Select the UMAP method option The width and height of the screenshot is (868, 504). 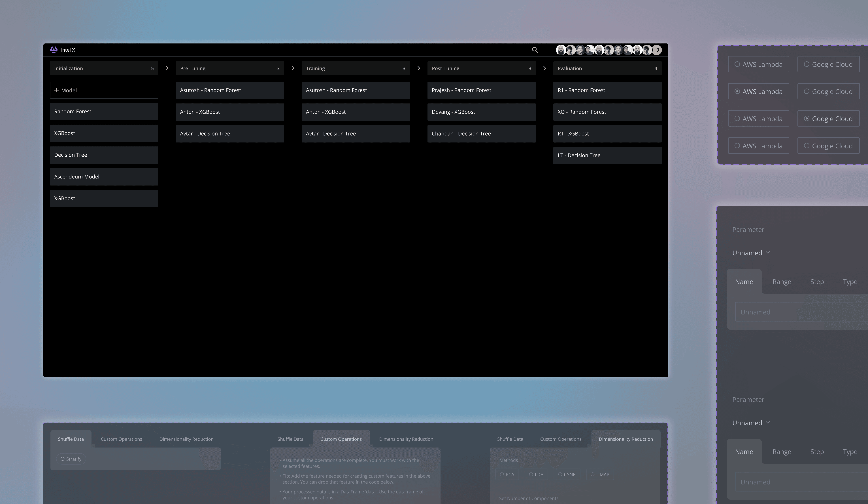(x=600, y=475)
